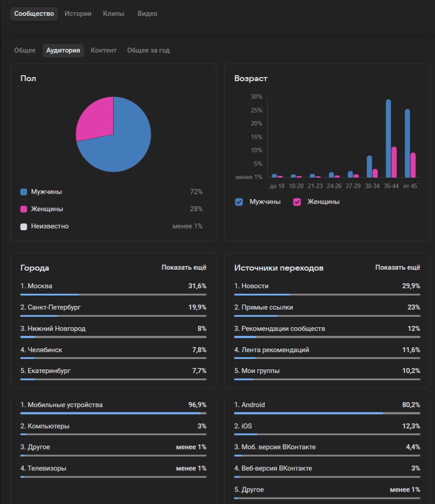Toggle the Женщины checkbox in age chart
Viewport: 435px width, 504px height.
click(297, 202)
